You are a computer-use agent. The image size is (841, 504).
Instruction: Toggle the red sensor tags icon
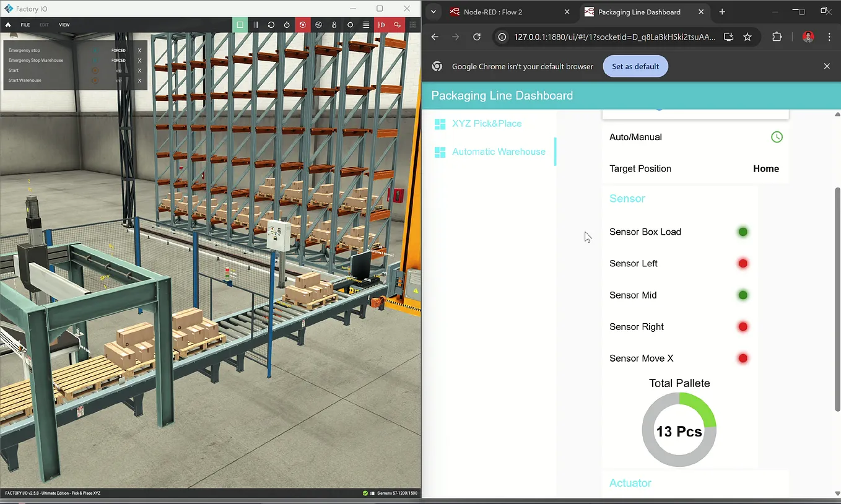click(382, 25)
